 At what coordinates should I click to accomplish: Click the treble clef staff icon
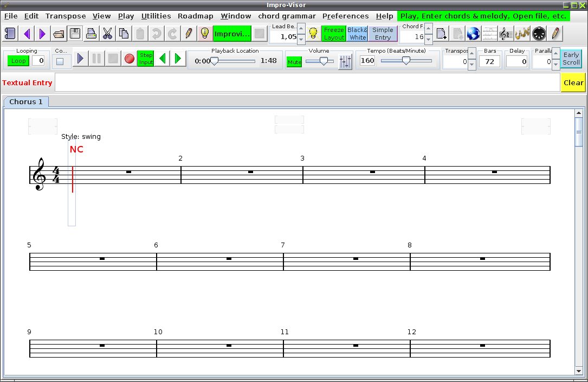[x=506, y=34]
